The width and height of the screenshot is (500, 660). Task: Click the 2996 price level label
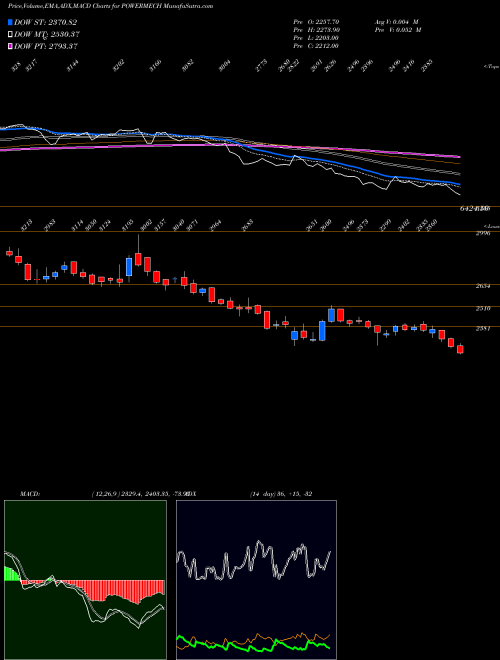483,234
